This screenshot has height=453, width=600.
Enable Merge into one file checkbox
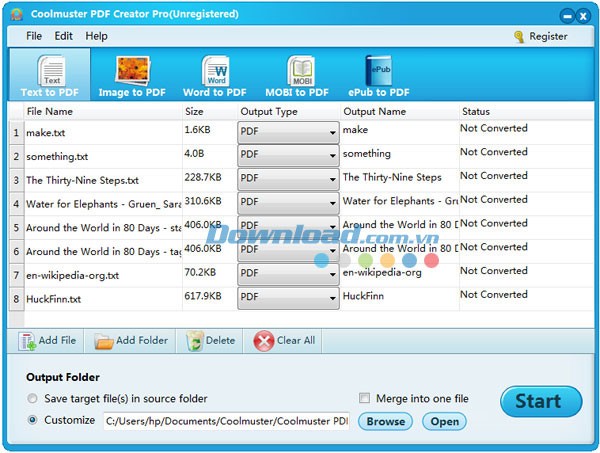point(364,398)
